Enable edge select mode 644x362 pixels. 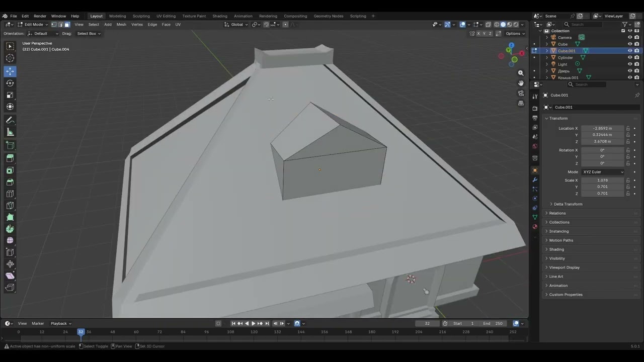(60, 24)
